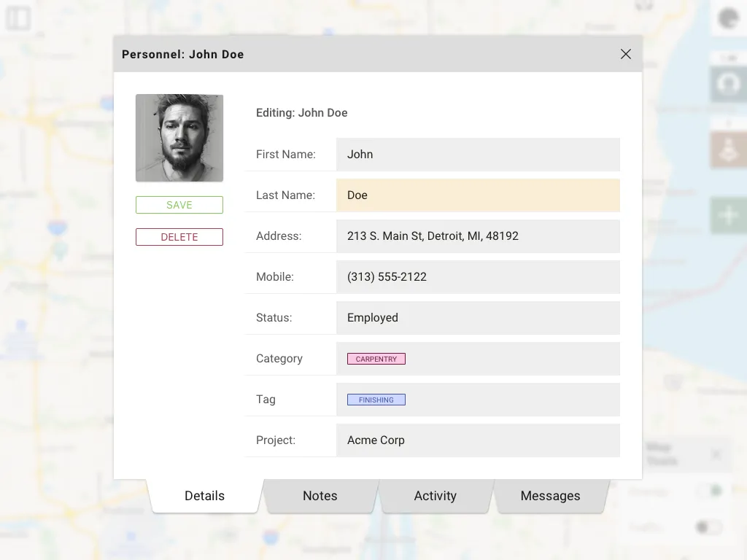Click the 'Category' label

[x=279, y=359]
